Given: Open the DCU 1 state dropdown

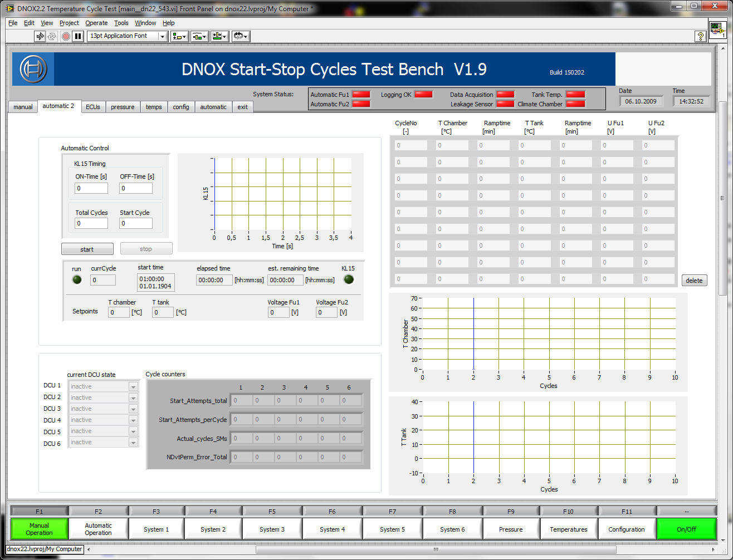Looking at the screenshot, I should click(133, 386).
